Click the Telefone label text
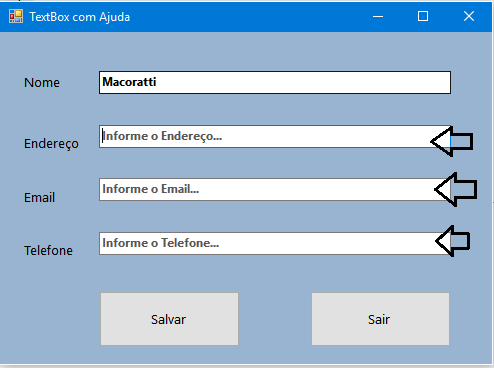494x368 pixels. coord(48,251)
